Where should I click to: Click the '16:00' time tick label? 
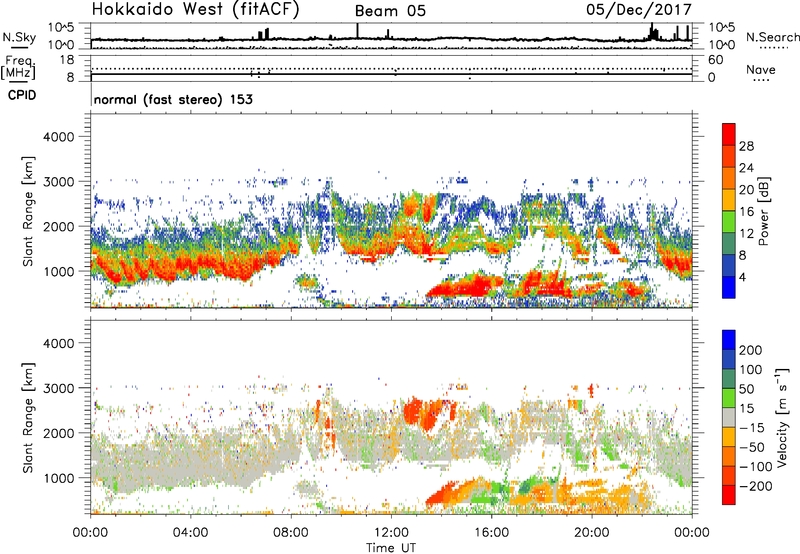pos(491,533)
